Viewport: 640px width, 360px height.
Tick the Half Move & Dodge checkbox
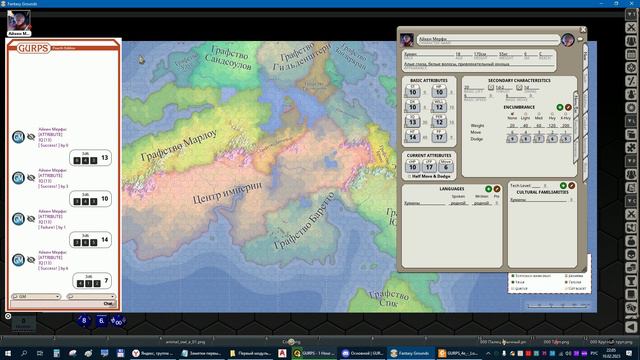[x=409, y=176]
